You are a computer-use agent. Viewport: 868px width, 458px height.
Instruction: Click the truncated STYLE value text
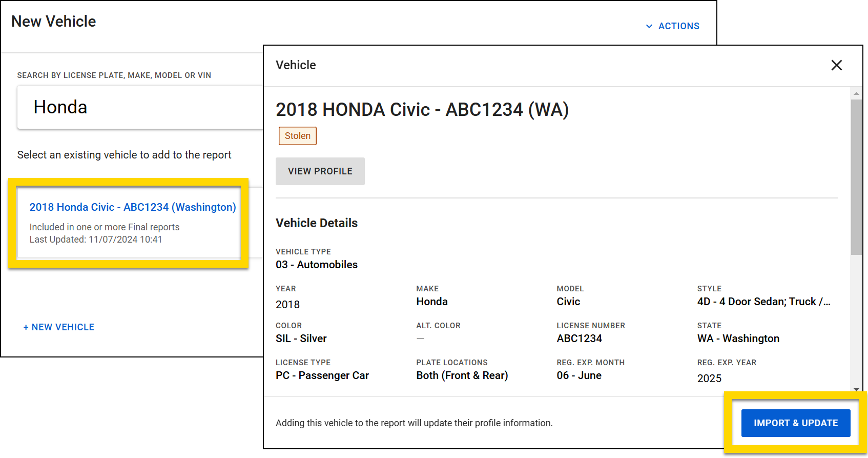click(x=763, y=302)
